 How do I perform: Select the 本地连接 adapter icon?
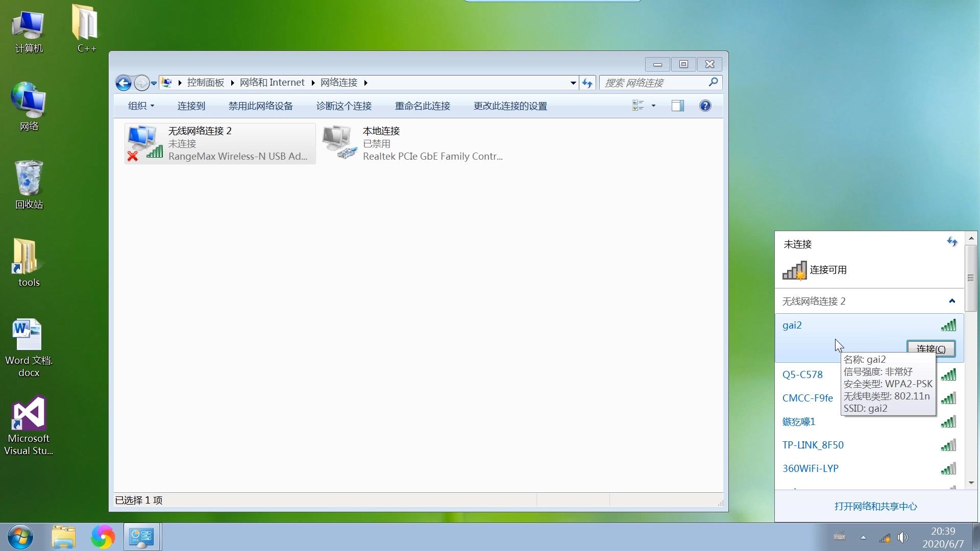(339, 143)
